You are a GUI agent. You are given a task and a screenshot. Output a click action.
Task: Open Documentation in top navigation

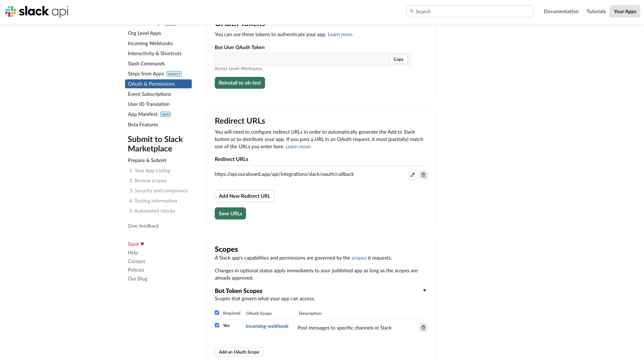(561, 11)
